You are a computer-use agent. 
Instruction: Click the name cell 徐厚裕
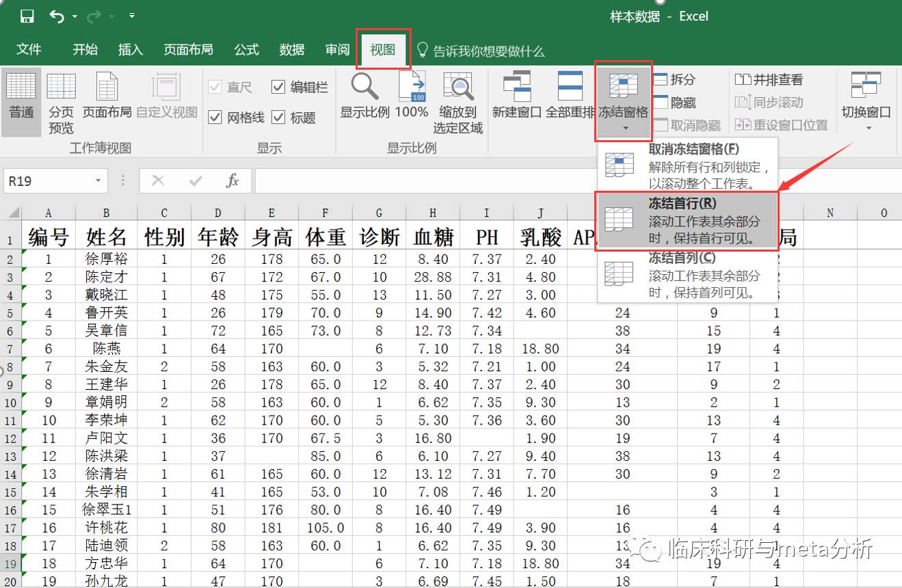[x=106, y=259]
